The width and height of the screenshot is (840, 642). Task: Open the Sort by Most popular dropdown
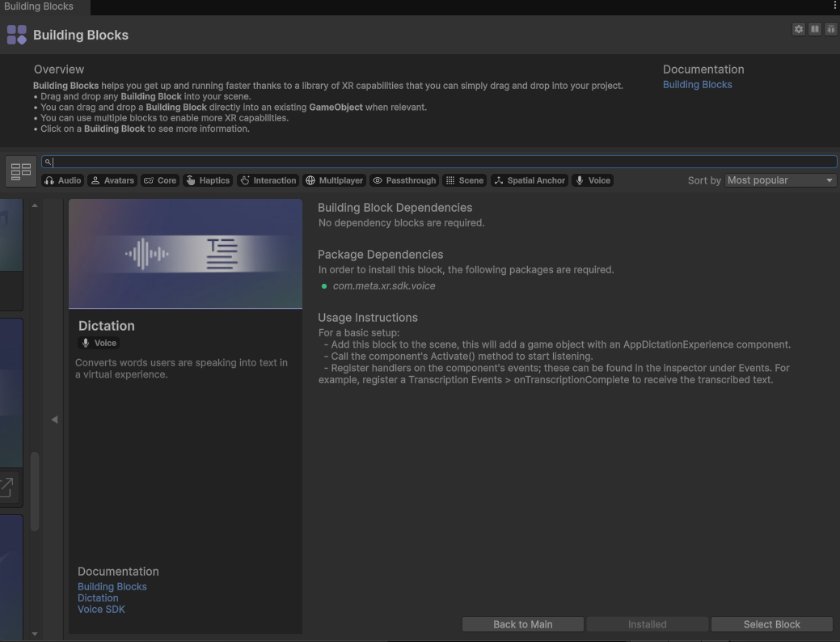[x=780, y=180]
